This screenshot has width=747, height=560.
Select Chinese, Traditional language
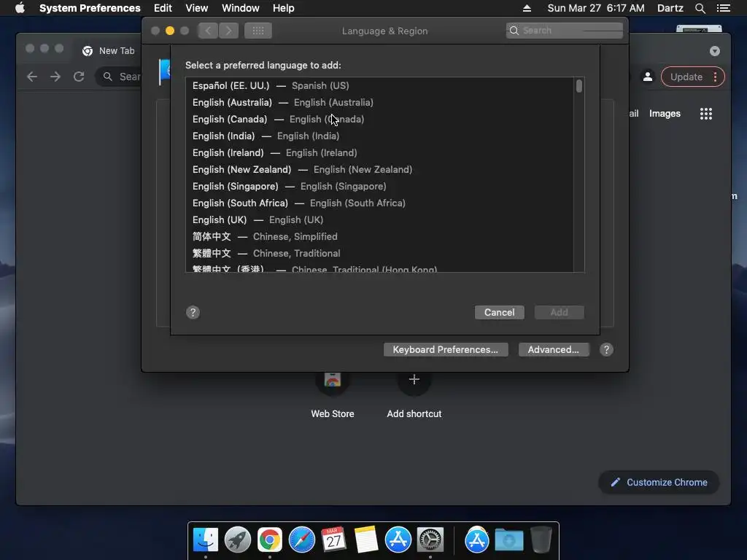379,253
